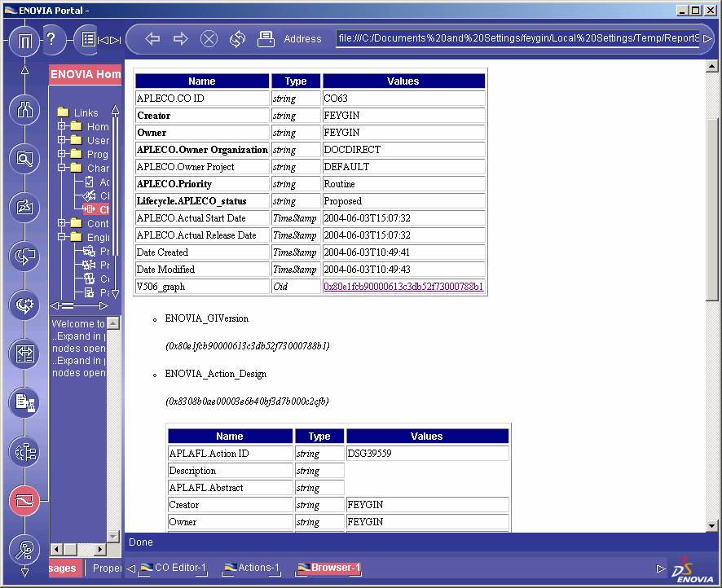Click the ENOVIA home portal icon
Screen dimensions: 722x588
(25, 42)
